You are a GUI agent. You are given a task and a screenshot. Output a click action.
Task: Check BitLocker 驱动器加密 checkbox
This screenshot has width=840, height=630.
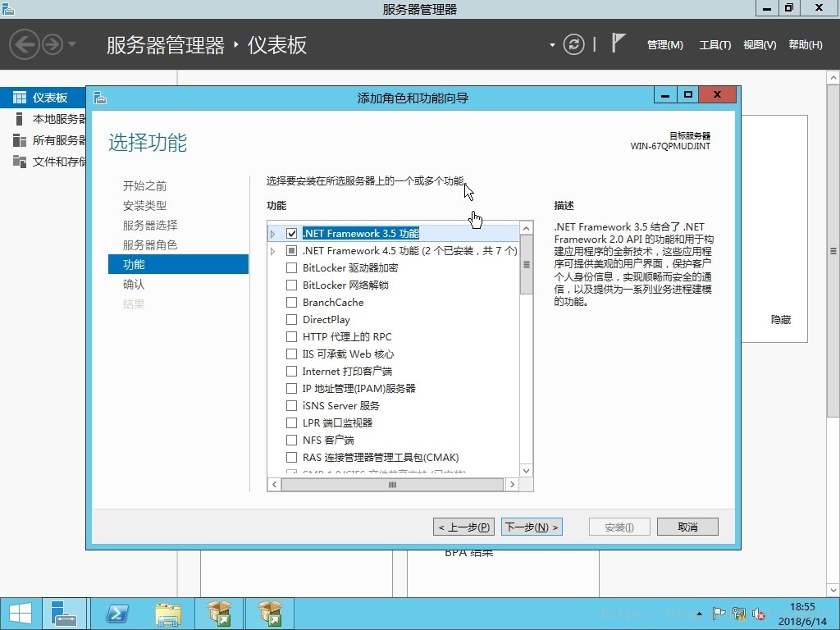291,268
